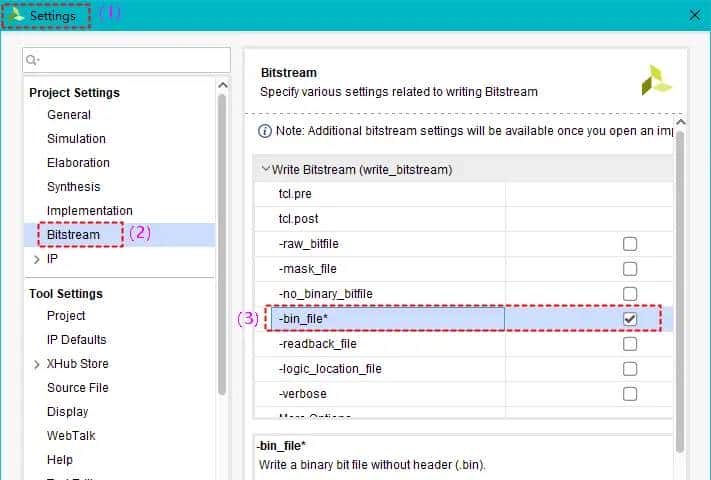Expand the IP settings tree node
This screenshot has height=480, width=711.
[37, 259]
